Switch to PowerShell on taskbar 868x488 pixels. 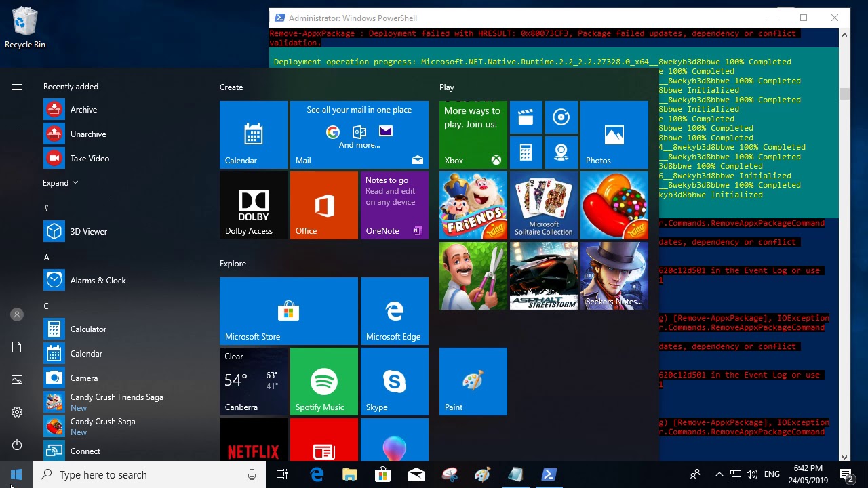tap(549, 474)
